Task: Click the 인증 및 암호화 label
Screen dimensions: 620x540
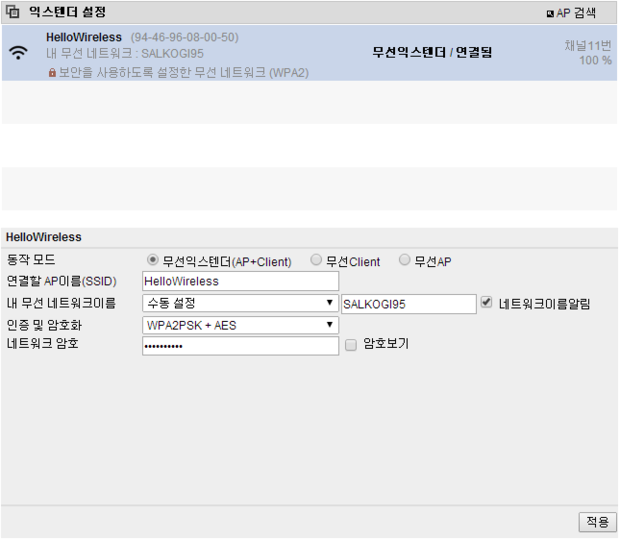Action: [44, 325]
